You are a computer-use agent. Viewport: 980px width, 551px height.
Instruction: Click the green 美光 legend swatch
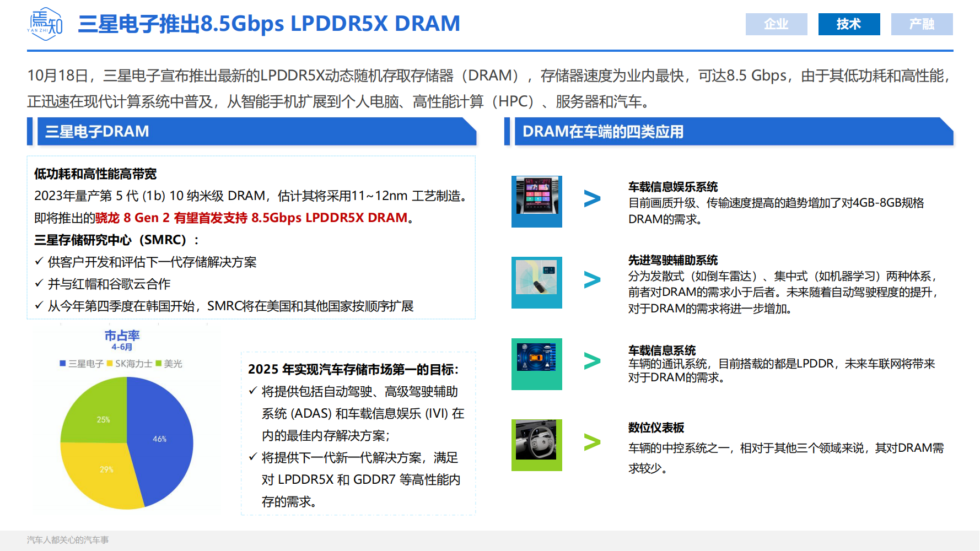(159, 364)
